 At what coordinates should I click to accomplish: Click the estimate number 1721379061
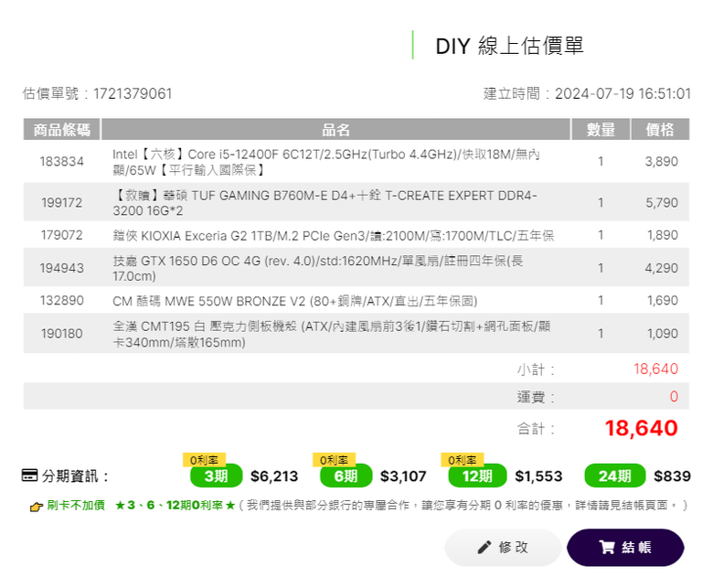pos(133,93)
